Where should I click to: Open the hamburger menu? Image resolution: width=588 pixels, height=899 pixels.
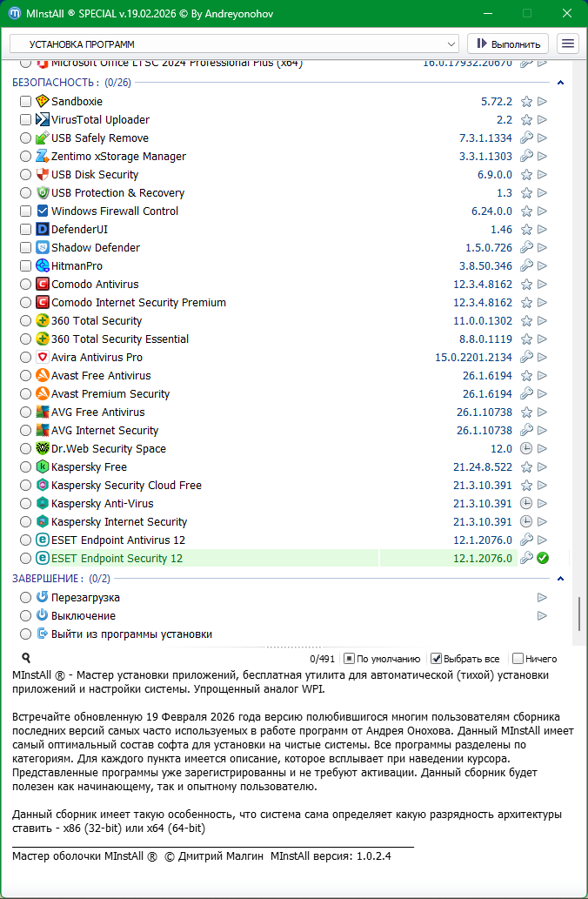point(568,44)
